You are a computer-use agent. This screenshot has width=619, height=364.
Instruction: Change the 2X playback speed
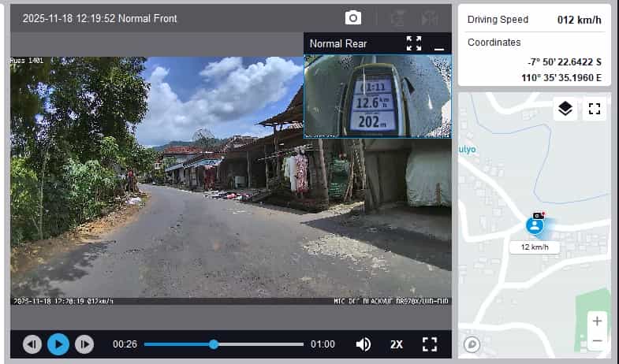396,344
